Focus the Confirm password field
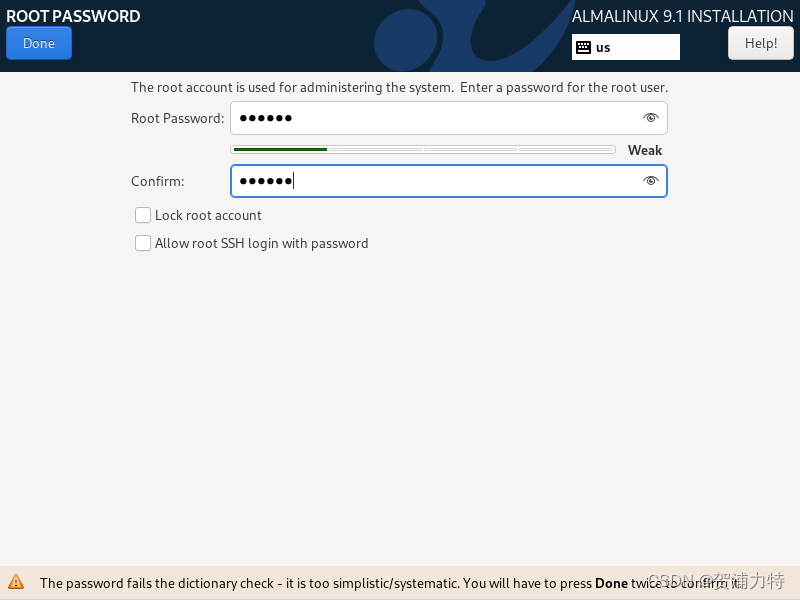Screen dimensions: 800x600 (x=448, y=181)
